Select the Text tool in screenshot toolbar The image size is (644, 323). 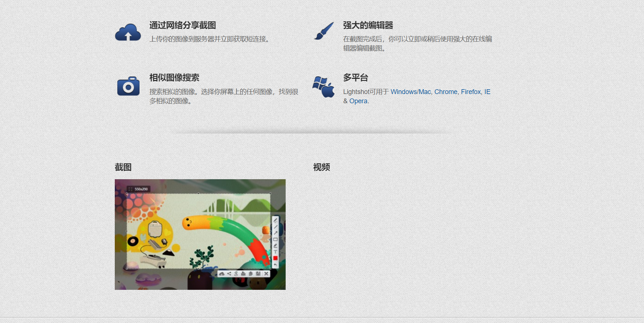coord(275,252)
